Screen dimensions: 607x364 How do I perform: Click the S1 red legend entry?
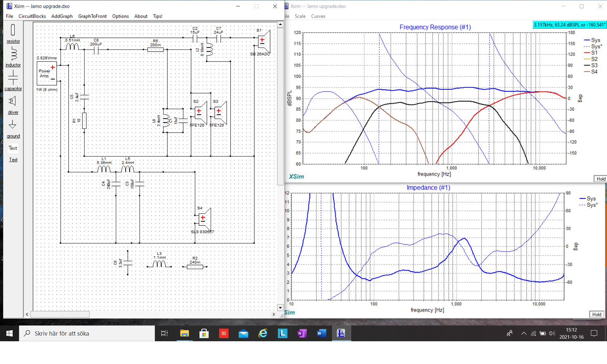pyautogui.click(x=591, y=53)
